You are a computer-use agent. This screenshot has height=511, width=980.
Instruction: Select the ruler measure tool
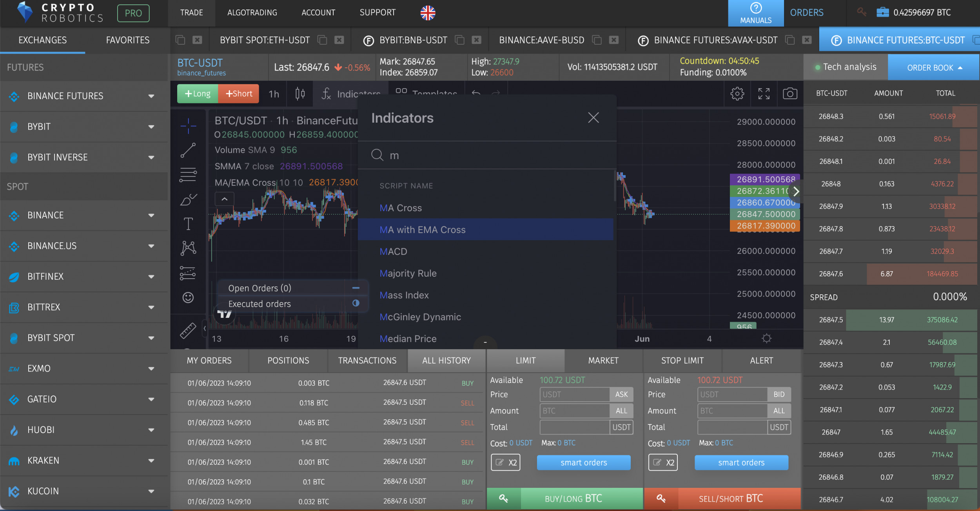[x=188, y=330]
